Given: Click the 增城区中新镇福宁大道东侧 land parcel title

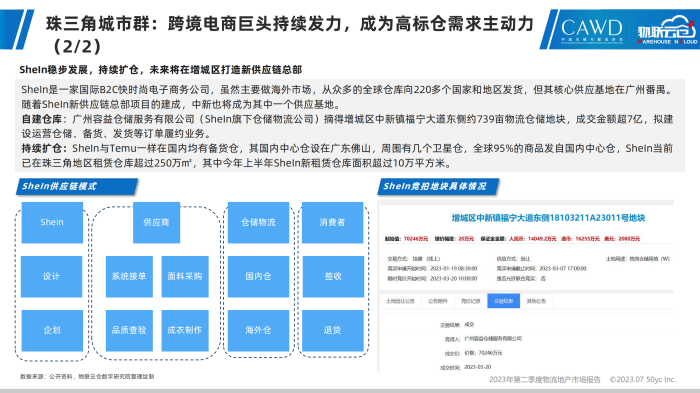Looking at the screenshot, I should point(548,218).
